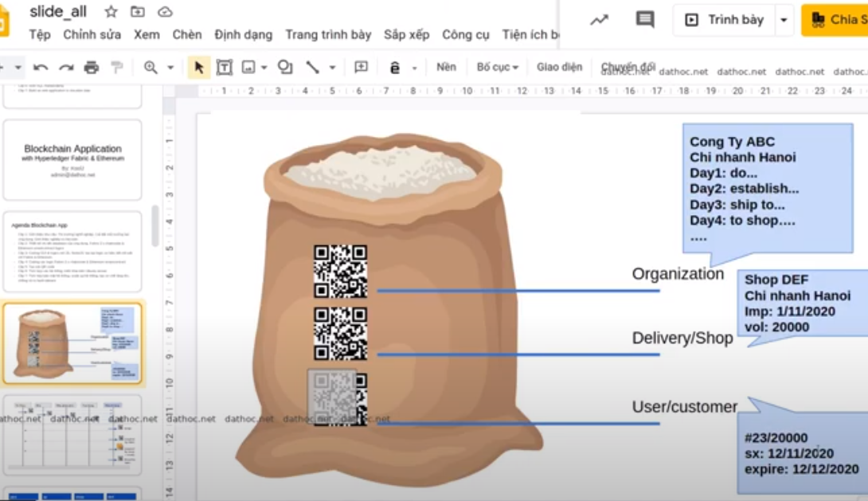Undo the last action
The height and width of the screenshot is (501, 868).
(41, 68)
